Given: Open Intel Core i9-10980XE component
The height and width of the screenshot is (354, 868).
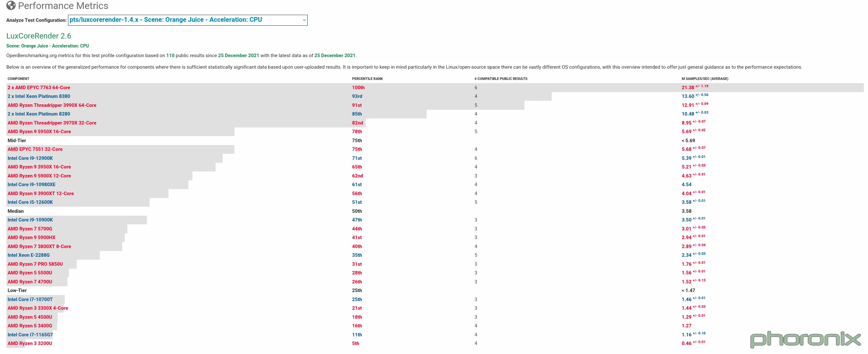Looking at the screenshot, I should [x=32, y=185].
